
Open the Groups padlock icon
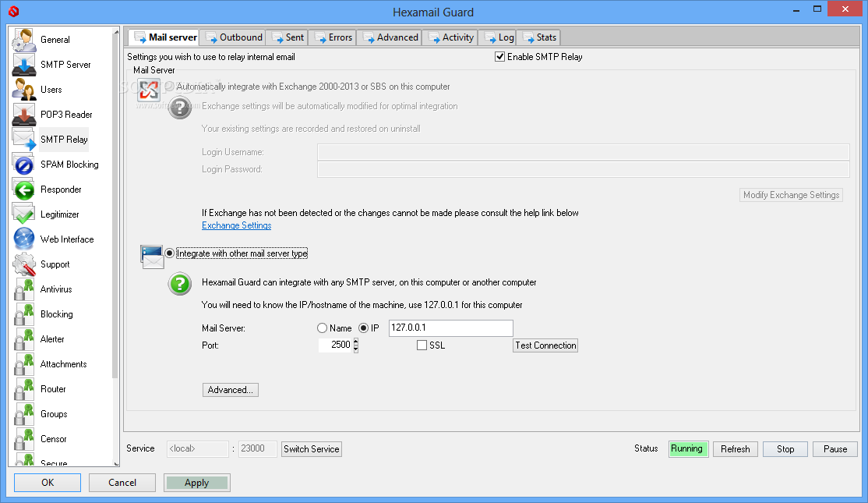tap(24, 414)
